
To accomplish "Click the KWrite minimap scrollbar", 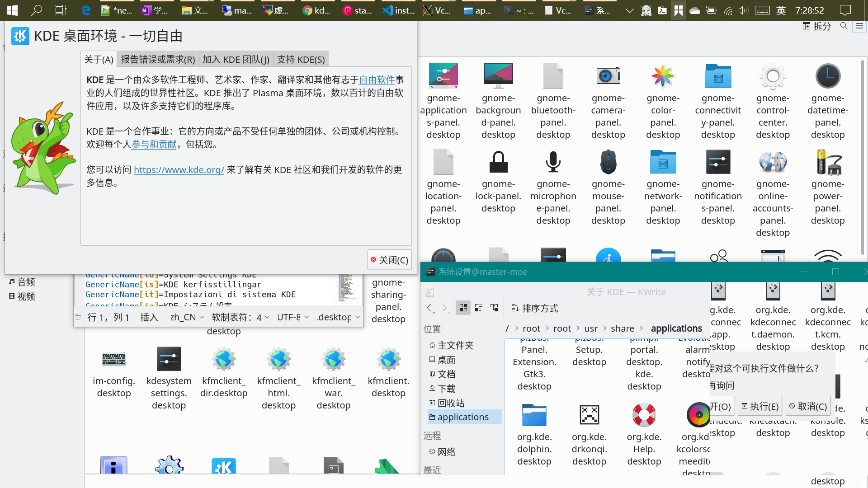I will point(347,287).
